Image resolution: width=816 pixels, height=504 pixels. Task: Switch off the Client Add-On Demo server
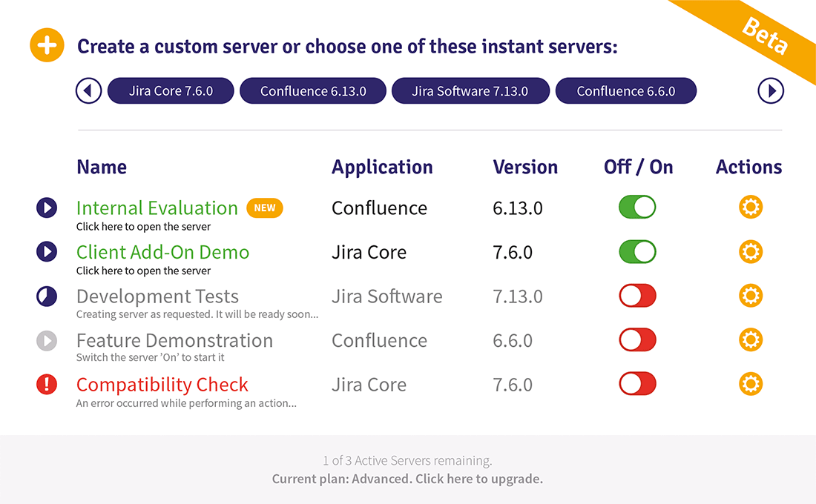pos(637,252)
